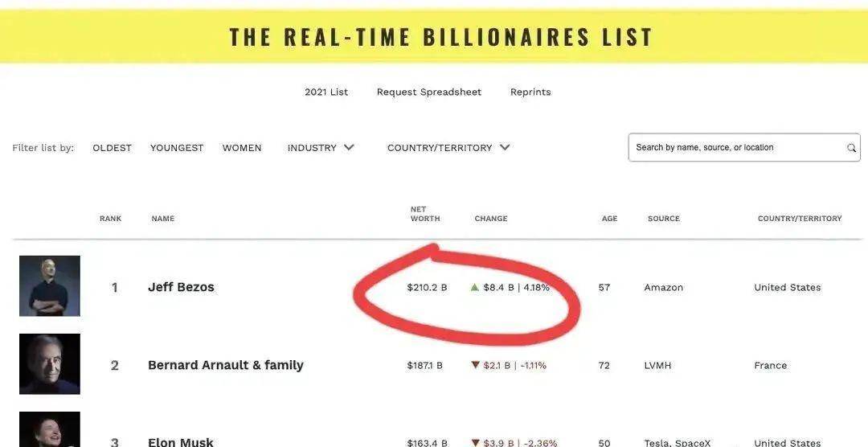Sort by Net Worth column header
This screenshot has width=868, height=447.
tap(424, 214)
